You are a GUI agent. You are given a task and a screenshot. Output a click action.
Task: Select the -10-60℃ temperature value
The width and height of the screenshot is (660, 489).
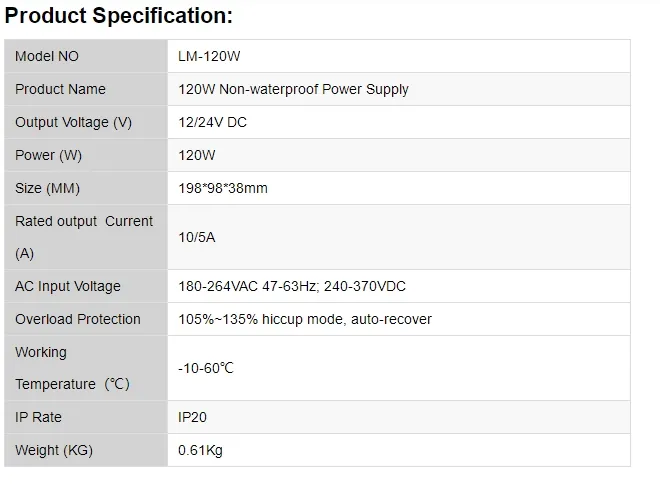[206, 368]
